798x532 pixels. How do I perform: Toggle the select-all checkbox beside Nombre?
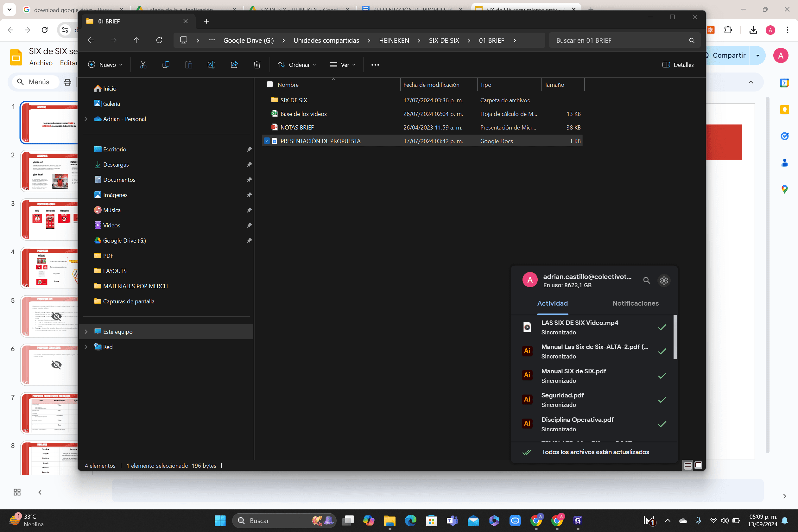(x=270, y=84)
